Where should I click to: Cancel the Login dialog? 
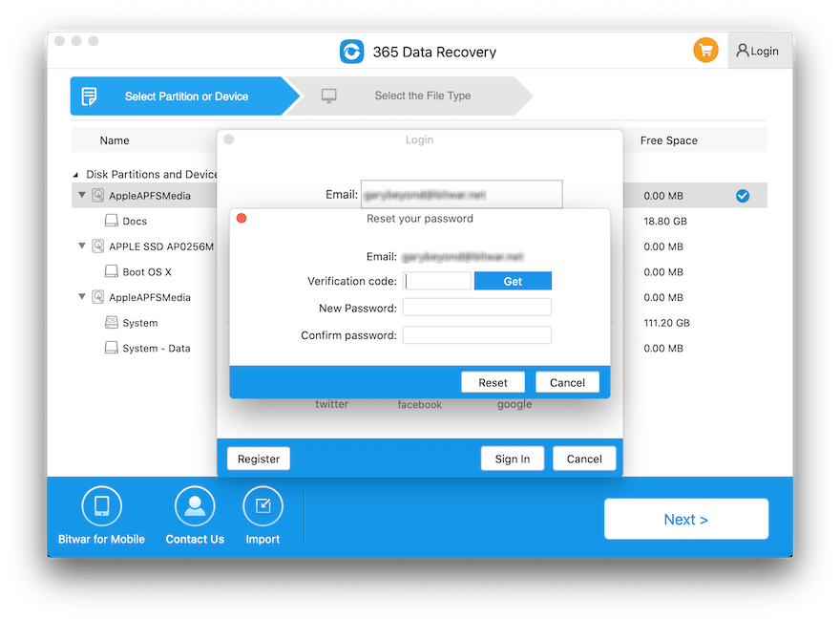(x=584, y=459)
